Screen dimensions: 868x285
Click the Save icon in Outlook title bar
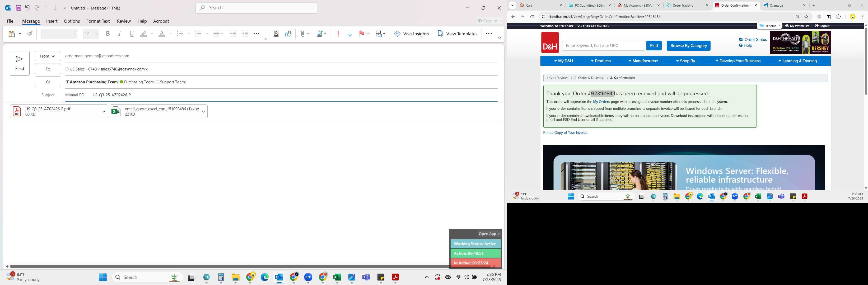point(18,8)
